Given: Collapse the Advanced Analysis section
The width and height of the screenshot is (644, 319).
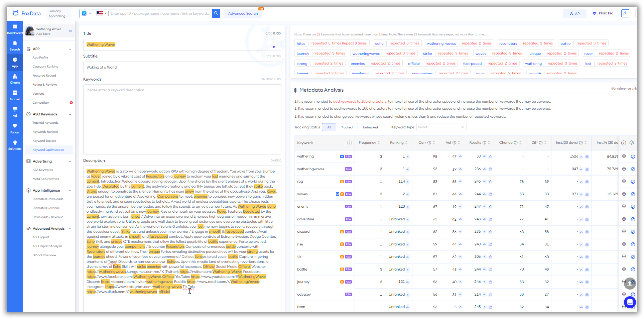Looking at the screenshot, I should click(x=70, y=229).
